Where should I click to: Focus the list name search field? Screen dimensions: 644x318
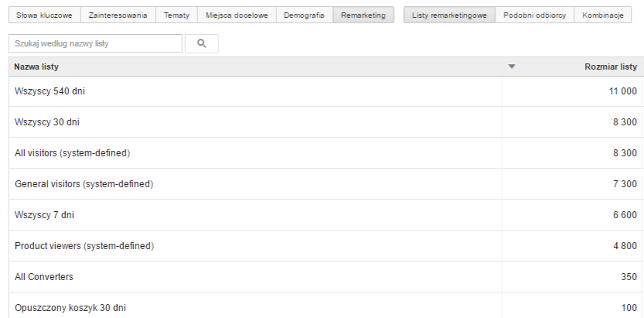96,44
